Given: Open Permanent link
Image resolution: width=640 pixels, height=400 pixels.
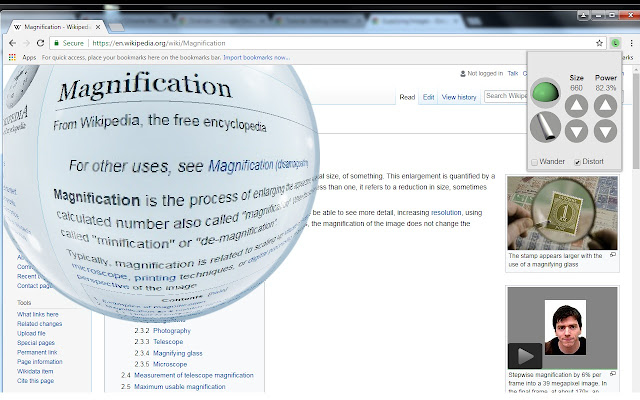Looking at the screenshot, I should (37, 352).
